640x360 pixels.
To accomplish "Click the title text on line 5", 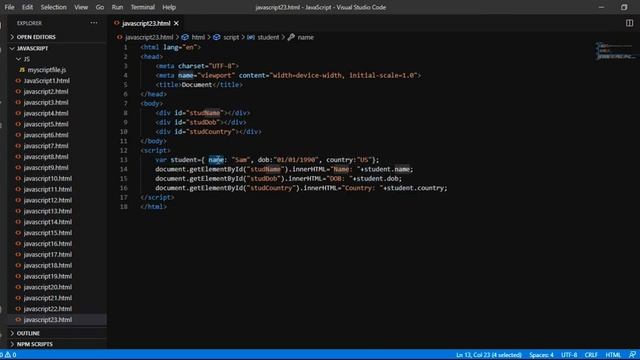I will [197, 85].
